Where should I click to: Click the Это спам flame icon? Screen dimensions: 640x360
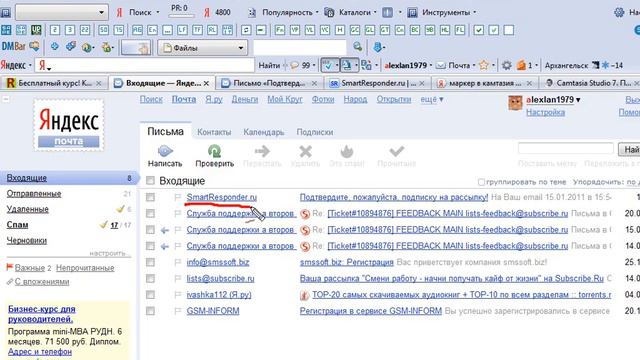click(347, 151)
